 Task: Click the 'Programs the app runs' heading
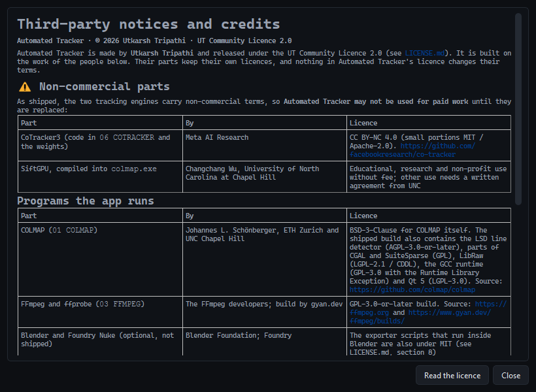pyautogui.click(x=86, y=201)
